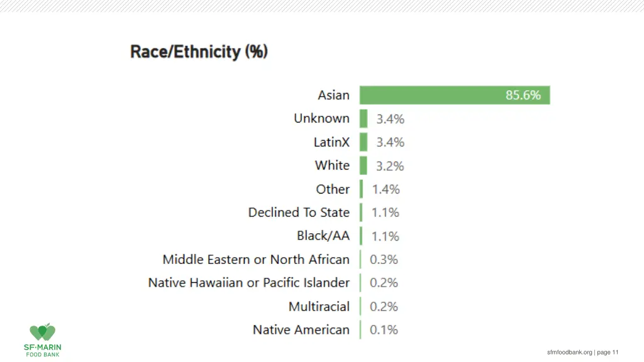Viewport: 644px width, 362px height.
Task: Click the Asian category label
Action: coord(333,96)
